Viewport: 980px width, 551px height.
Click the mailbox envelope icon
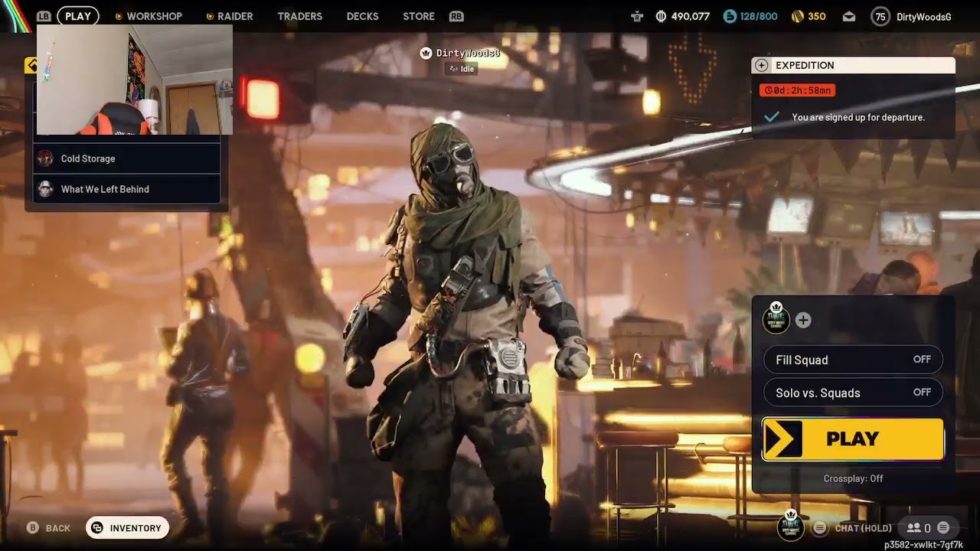pos(849,16)
